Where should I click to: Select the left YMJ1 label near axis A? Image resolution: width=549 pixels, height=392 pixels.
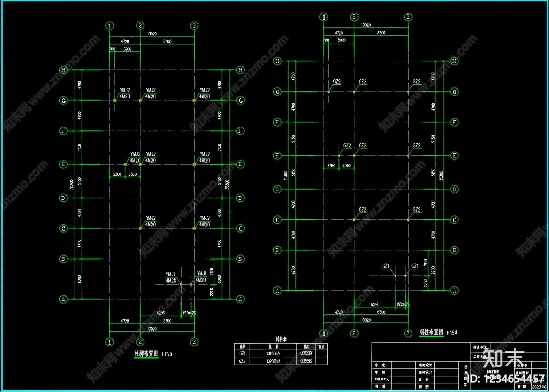coord(171,274)
